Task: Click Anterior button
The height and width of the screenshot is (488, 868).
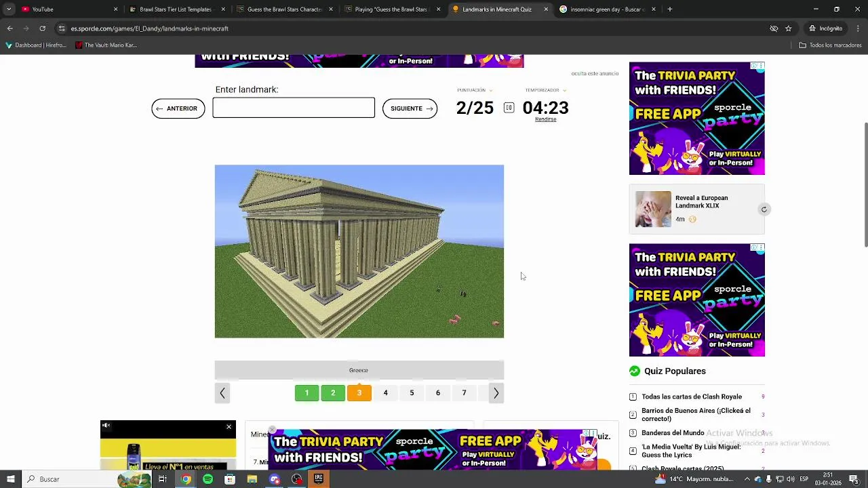Action: click(178, 108)
